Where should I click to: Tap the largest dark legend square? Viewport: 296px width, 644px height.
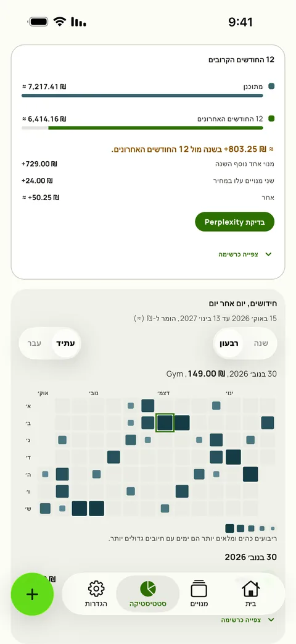coord(230,528)
